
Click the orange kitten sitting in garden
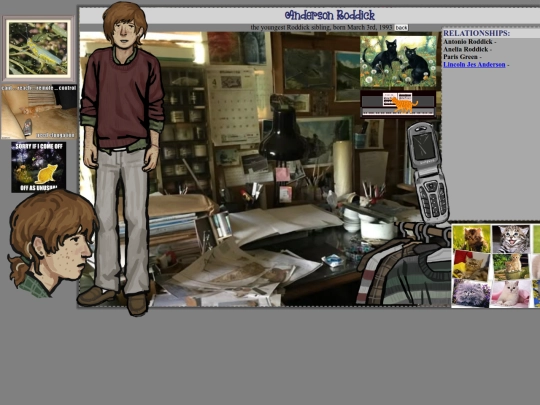[511, 267]
